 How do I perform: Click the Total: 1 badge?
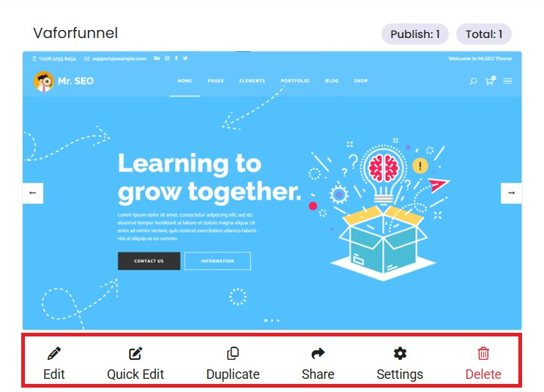(x=483, y=34)
